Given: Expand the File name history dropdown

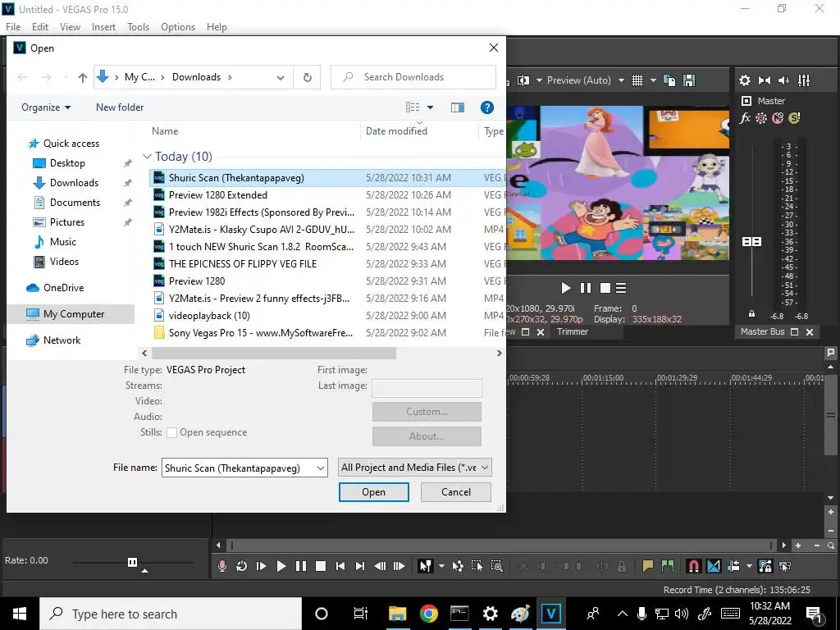Looking at the screenshot, I should click(x=321, y=468).
